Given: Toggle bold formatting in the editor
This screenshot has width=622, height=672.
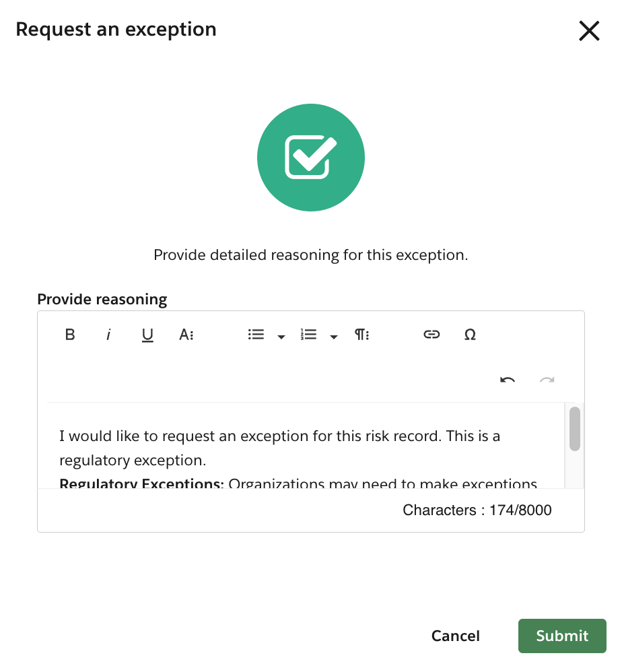Looking at the screenshot, I should [x=70, y=335].
